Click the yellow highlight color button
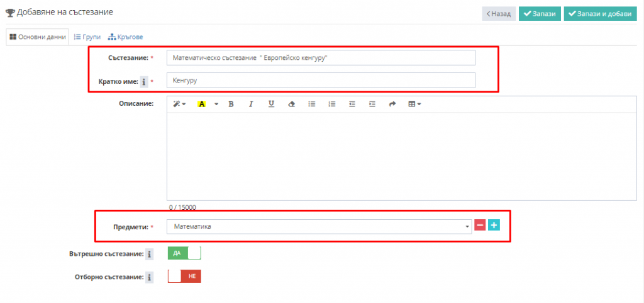This screenshot has height=303, width=644. click(202, 105)
